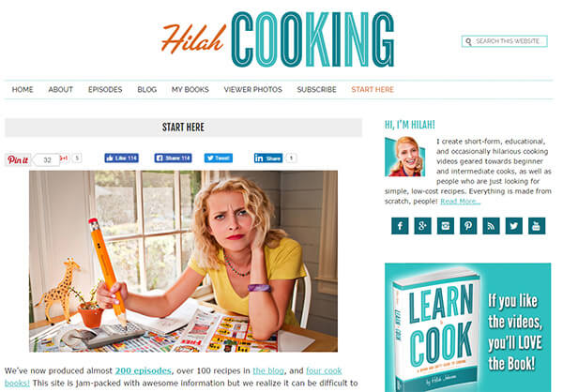Go to My Books in navigation
This screenshot has height=392, width=563.
(x=190, y=89)
